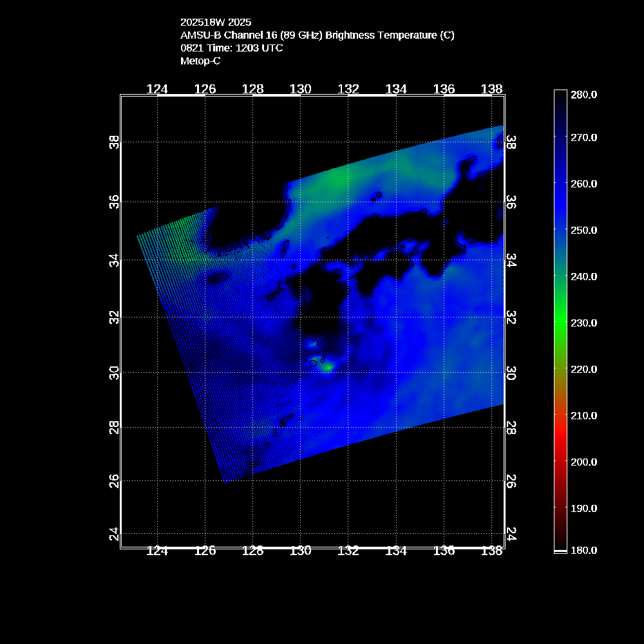Viewport: 644px width, 644px height.
Task: Click longitude label 124 on top axis
Action: 157,89
